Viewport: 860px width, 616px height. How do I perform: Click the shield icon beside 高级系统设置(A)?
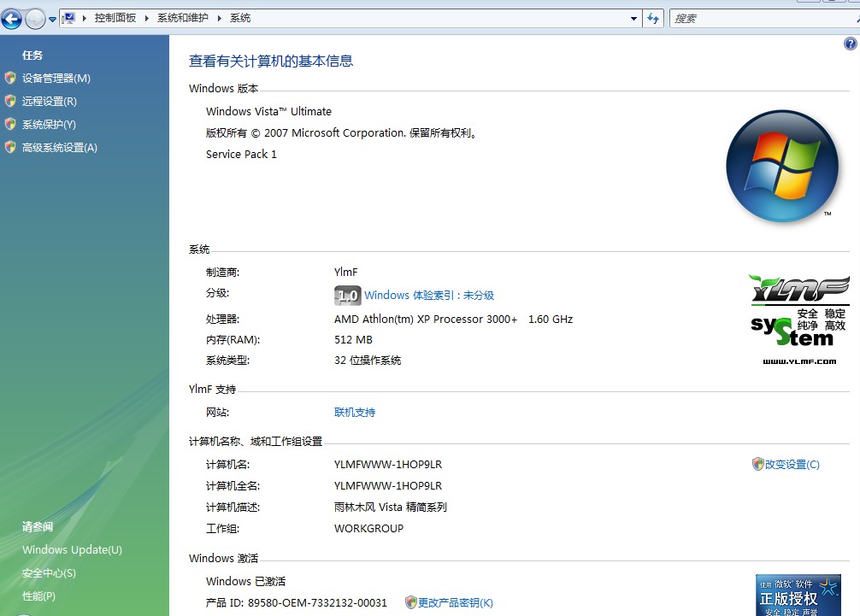(10, 147)
